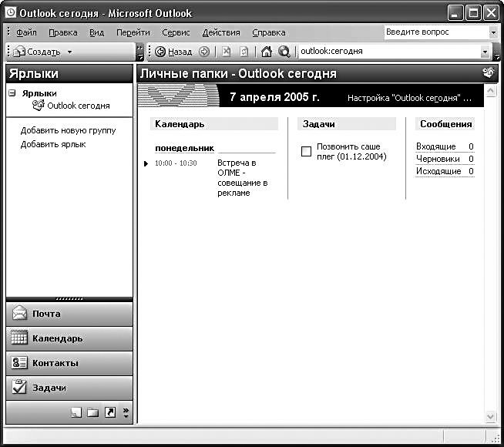The width and height of the screenshot is (504, 447).
Task: Open the 'Введите вопрос' help box dropdown
Action: (x=493, y=32)
